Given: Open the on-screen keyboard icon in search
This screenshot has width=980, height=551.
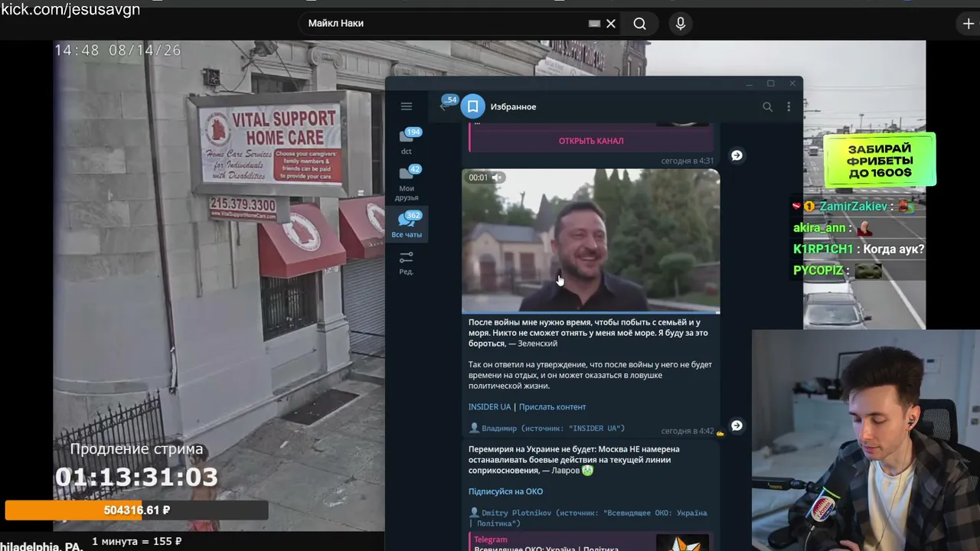Looking at the screenshot, I should click(x=594, y=24).
